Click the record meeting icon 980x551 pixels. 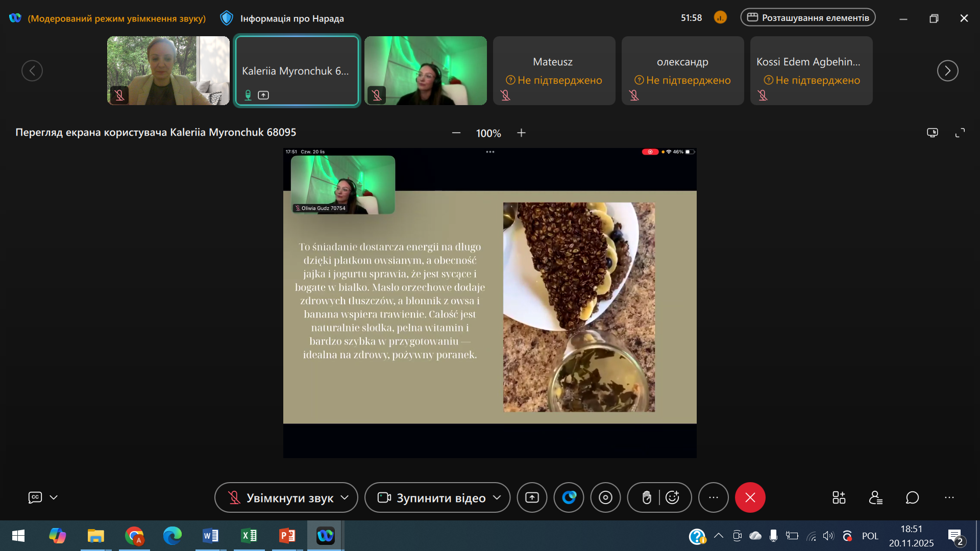[605, 497]
